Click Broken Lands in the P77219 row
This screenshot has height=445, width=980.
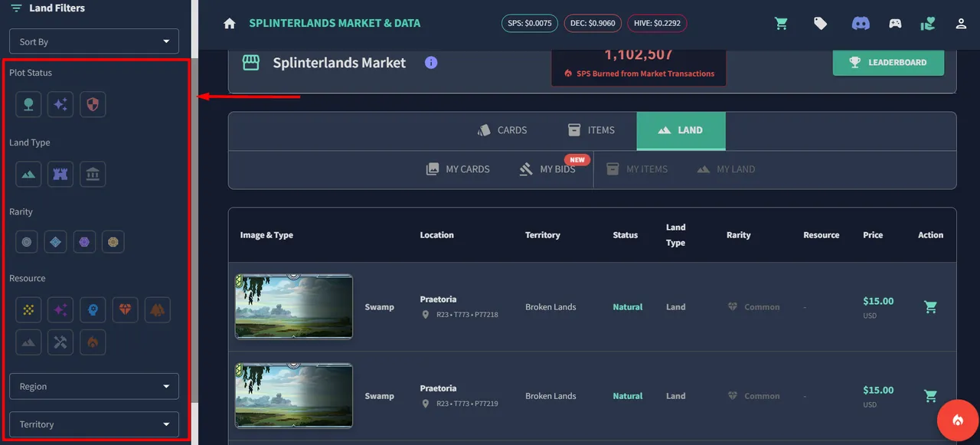coord(550,396)
